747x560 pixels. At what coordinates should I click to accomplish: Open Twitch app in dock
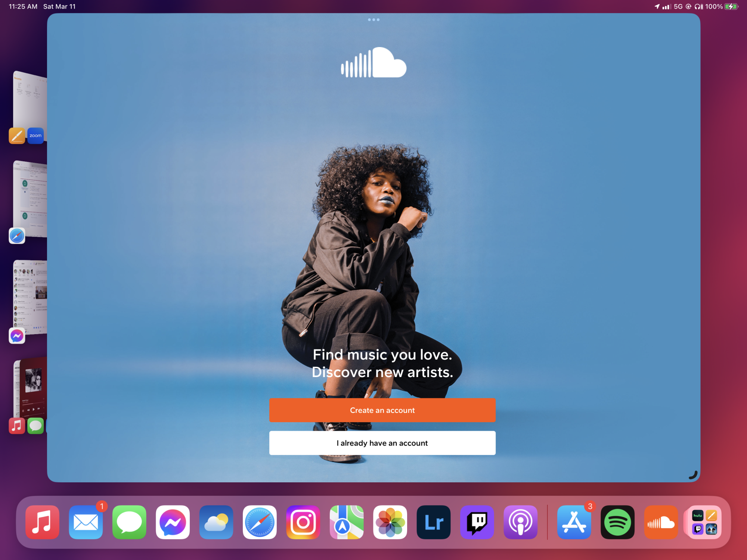[x=477, y=522]
